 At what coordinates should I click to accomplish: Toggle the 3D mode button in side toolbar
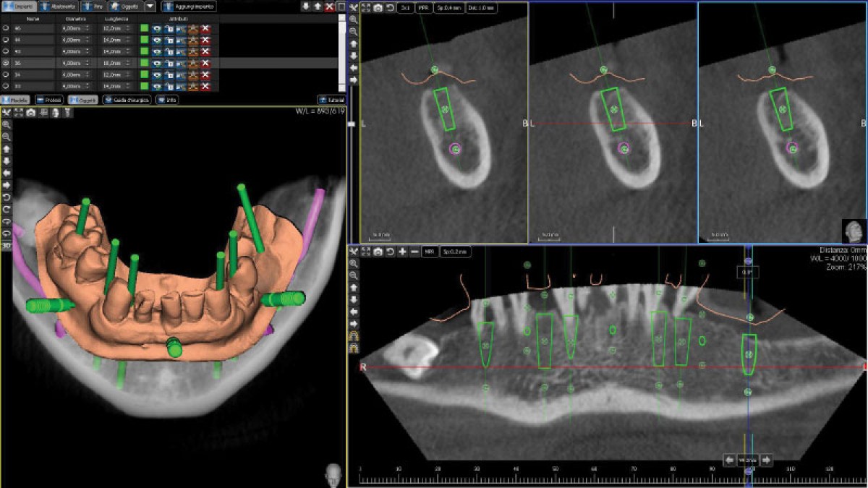click(7, 246)
